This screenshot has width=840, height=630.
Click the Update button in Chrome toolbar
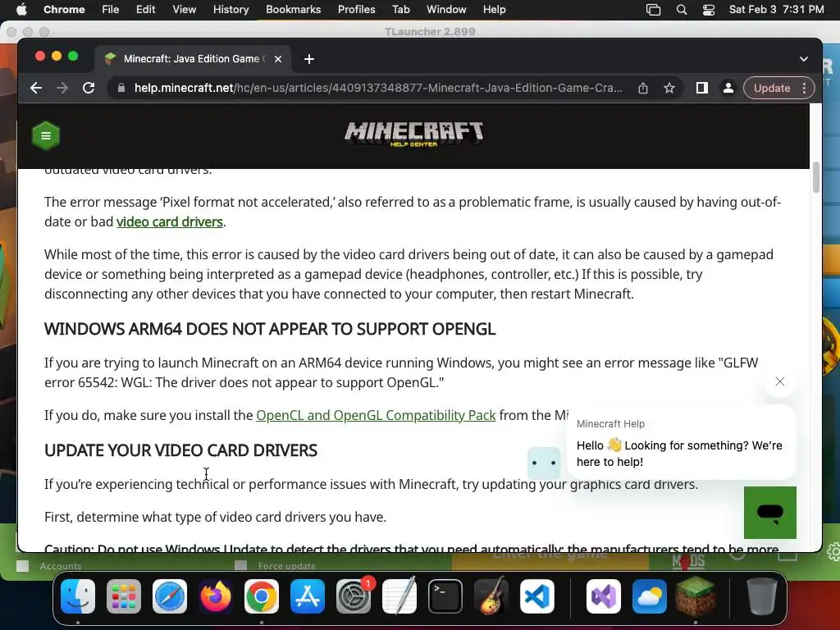click(x=772, y=88)
